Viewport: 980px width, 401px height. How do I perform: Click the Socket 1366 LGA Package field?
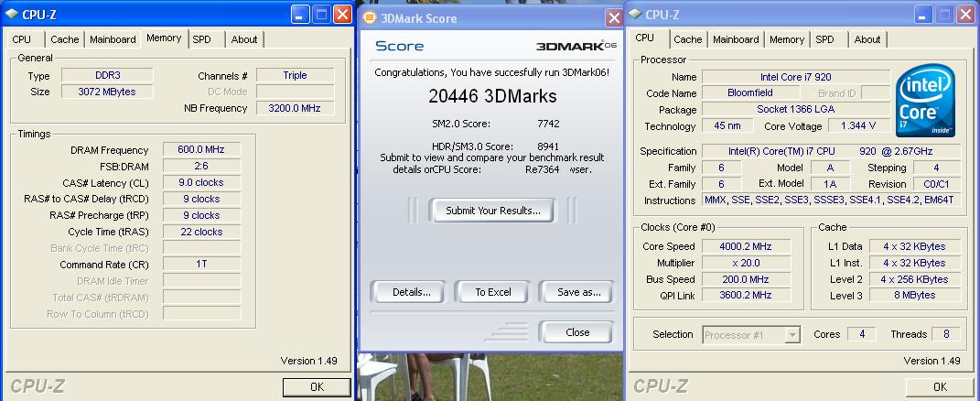796,110
